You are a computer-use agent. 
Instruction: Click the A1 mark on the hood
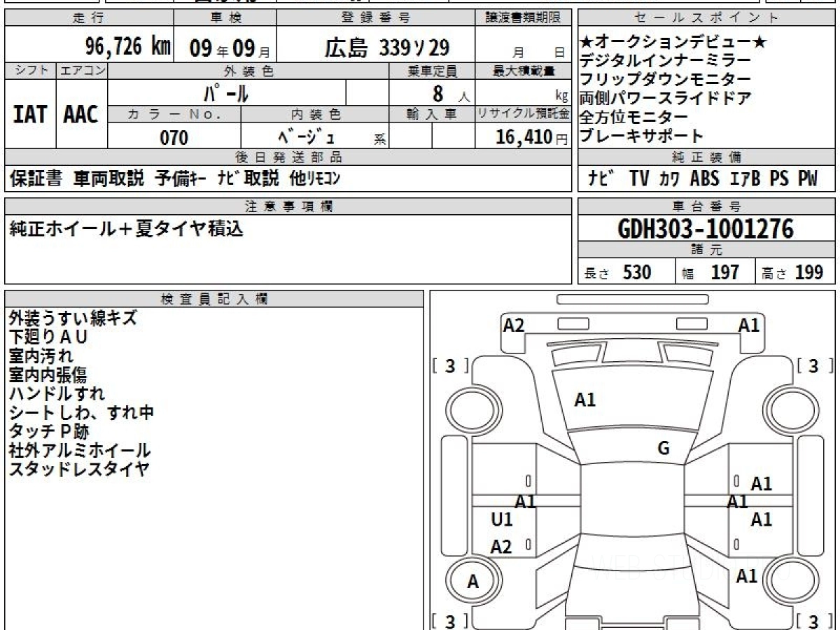click(x=584, y=400)
